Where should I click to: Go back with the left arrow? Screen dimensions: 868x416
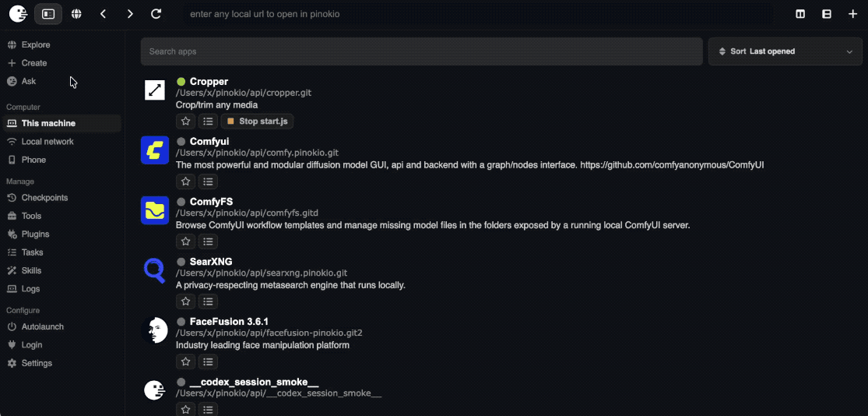103,14
